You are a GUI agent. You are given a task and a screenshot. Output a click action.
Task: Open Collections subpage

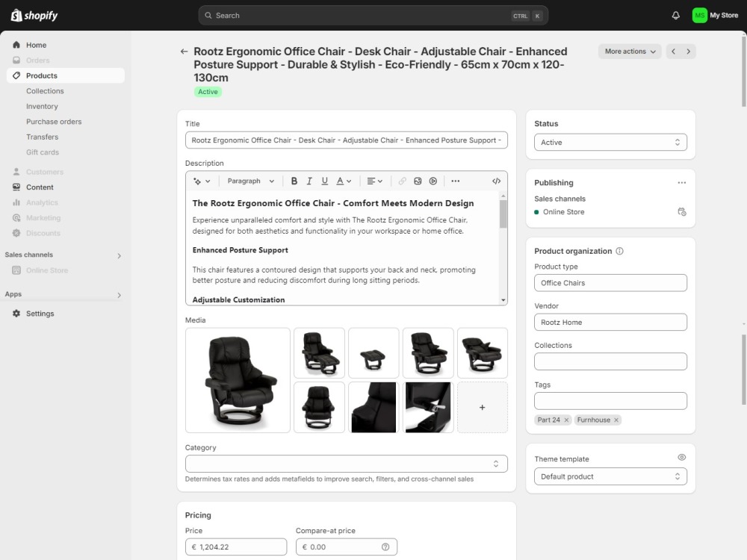click(x=45, y=91)
